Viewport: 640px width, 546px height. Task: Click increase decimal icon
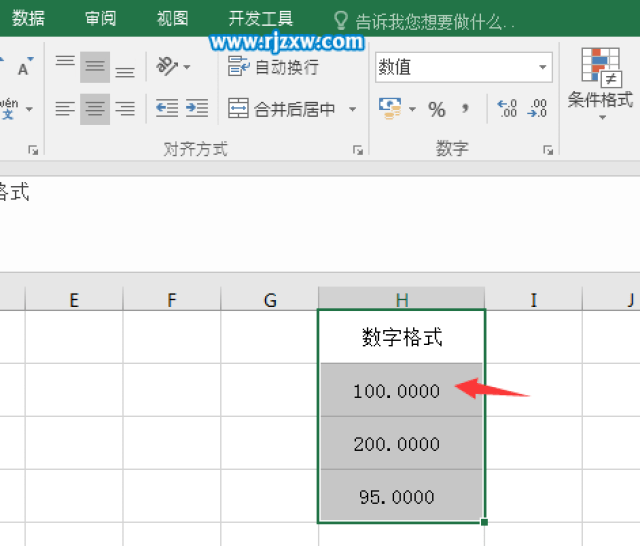pyautogui.click(x=507, y=109)
